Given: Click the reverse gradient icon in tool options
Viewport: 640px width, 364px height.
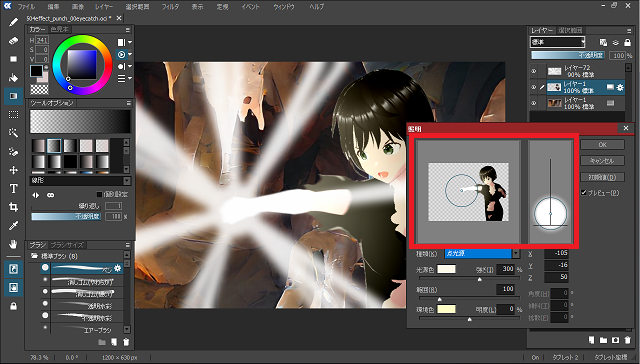Looking at the screenshot, I should click(x=36, y=195).
